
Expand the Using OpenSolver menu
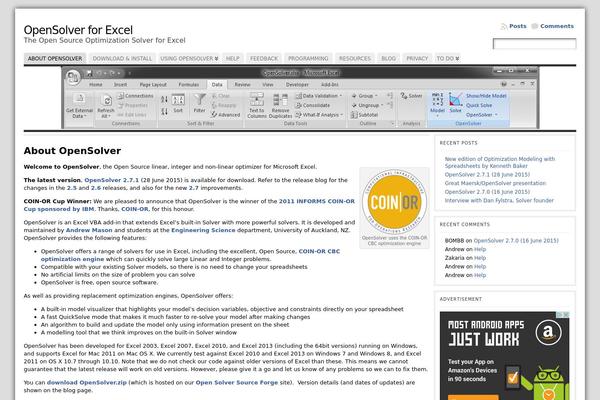click(186, 59)
